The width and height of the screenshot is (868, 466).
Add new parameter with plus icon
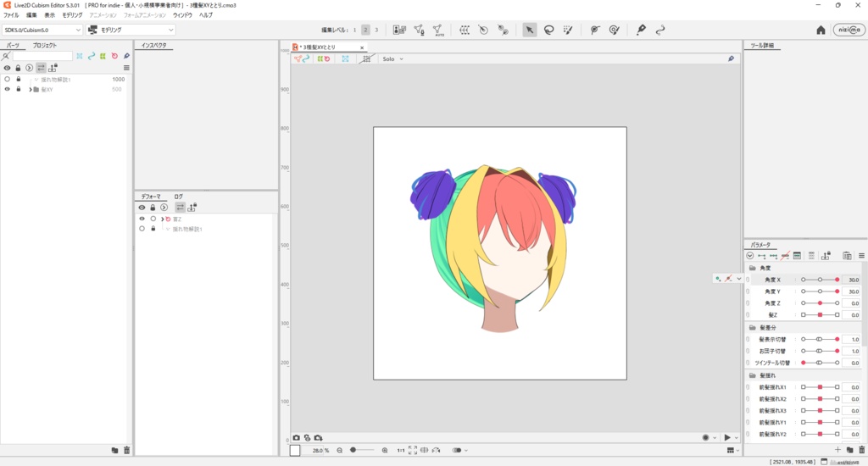838,450
